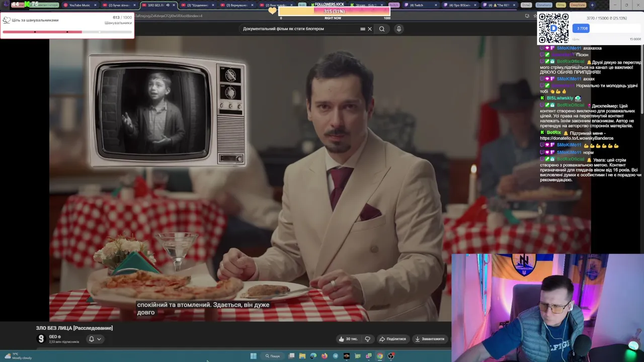Open Task View on the taskbar
The height and width of the screenshot is (362, 644).
[x=291, y=356]
